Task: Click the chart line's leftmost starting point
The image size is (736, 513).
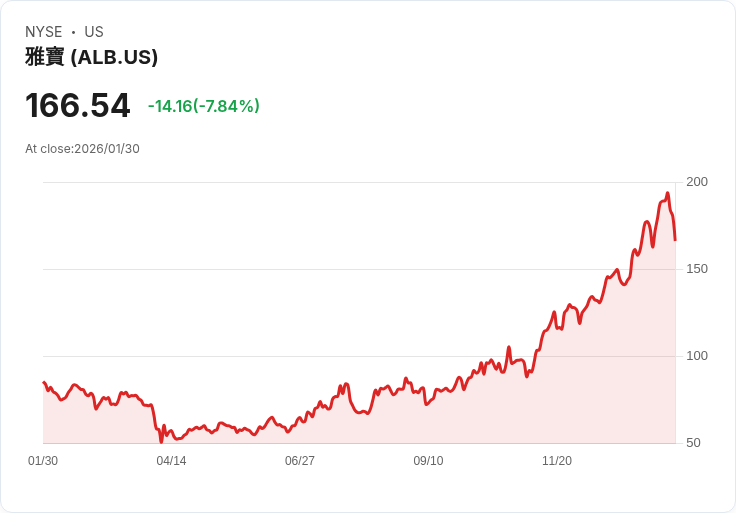Action: pyautogui.click(x=43, y=382)
